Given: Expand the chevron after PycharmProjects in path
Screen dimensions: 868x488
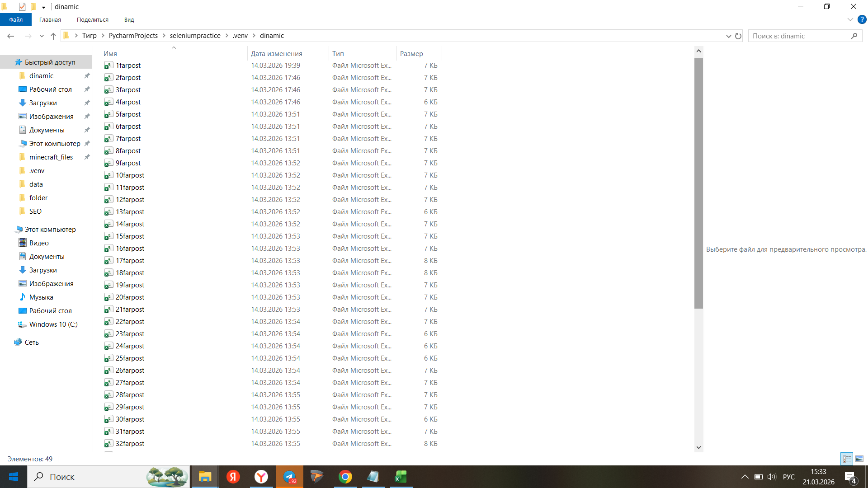Looking at the screenshot, I should coord(164,36).
